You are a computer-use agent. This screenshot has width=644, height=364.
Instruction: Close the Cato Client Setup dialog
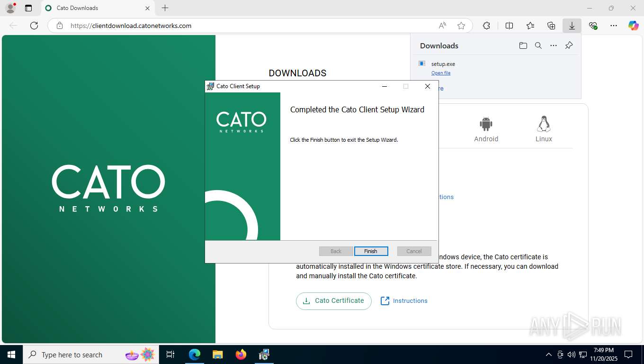427,86
